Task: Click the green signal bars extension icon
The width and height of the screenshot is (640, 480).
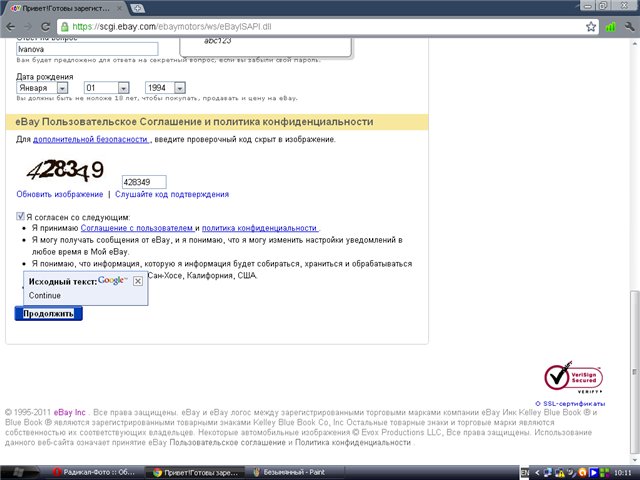Action: pyautogui.click(x=611, y=27)
